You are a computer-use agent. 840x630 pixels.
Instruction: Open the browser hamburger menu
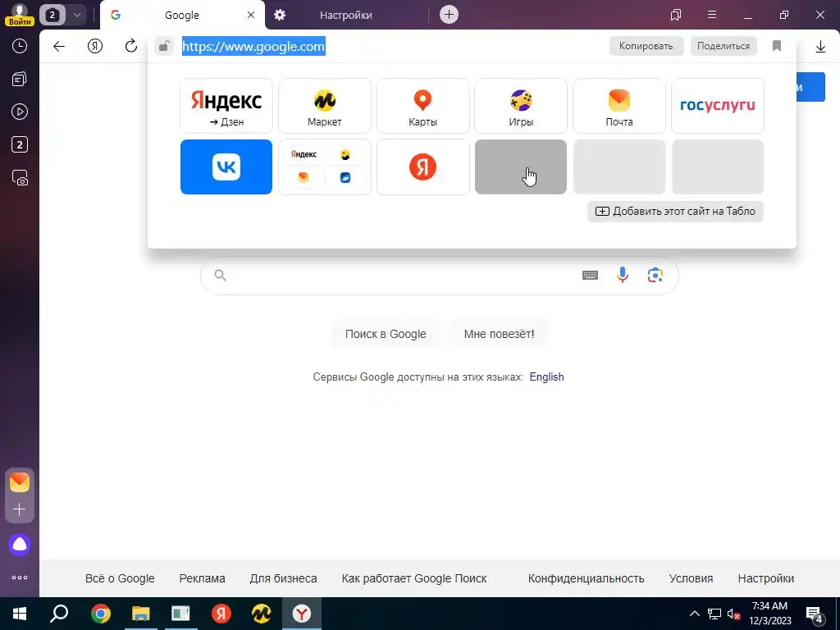[712, 15]
